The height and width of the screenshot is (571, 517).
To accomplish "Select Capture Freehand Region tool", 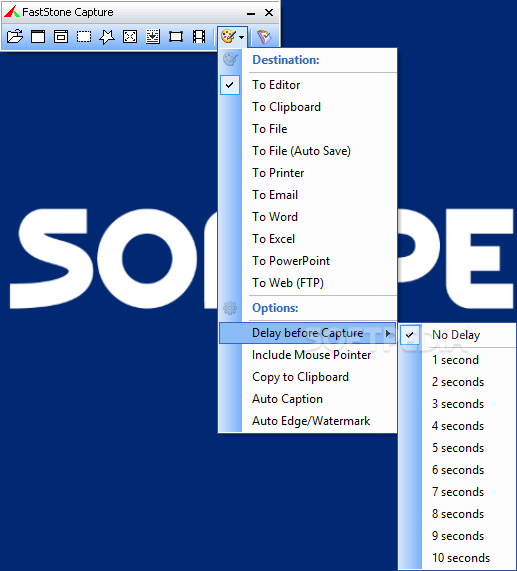I will [x=107, y=37].
